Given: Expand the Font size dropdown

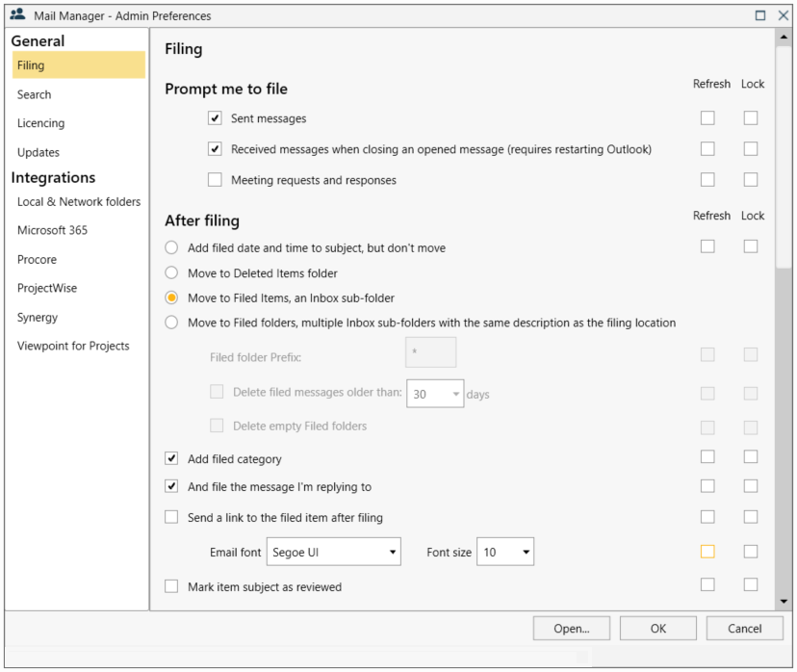Looking at the screenshot, I should pyautogui.click(x=505, y=553).
